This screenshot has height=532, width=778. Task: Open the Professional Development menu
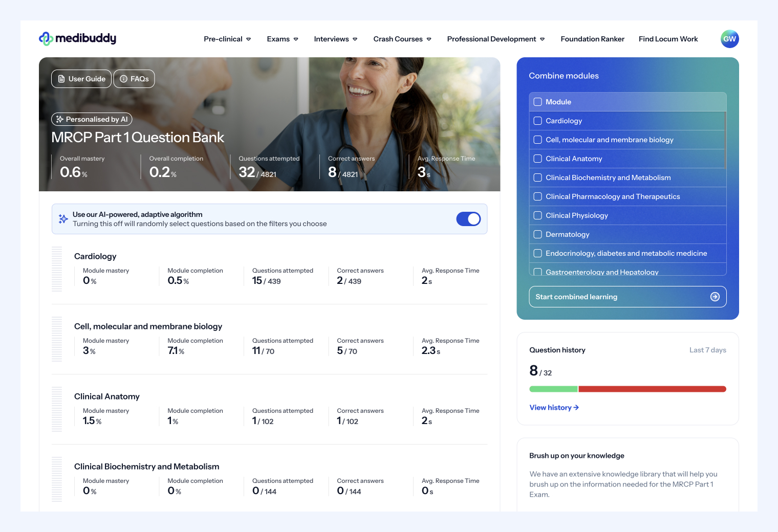point(496,39)
